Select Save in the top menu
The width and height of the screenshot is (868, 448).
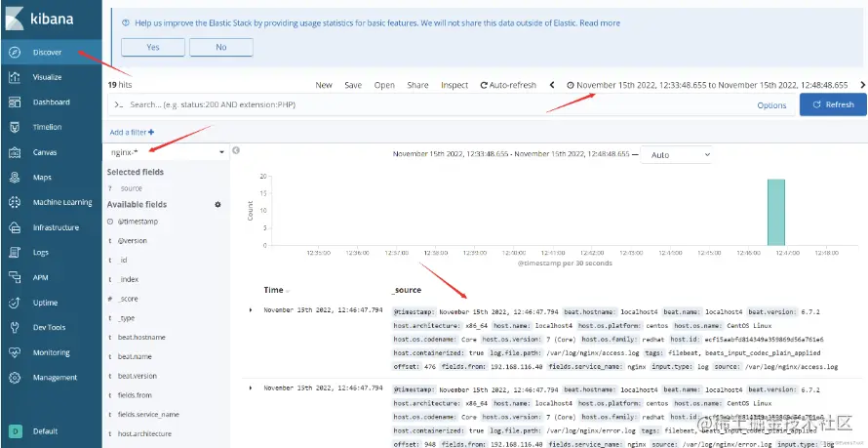pos(353,85)
